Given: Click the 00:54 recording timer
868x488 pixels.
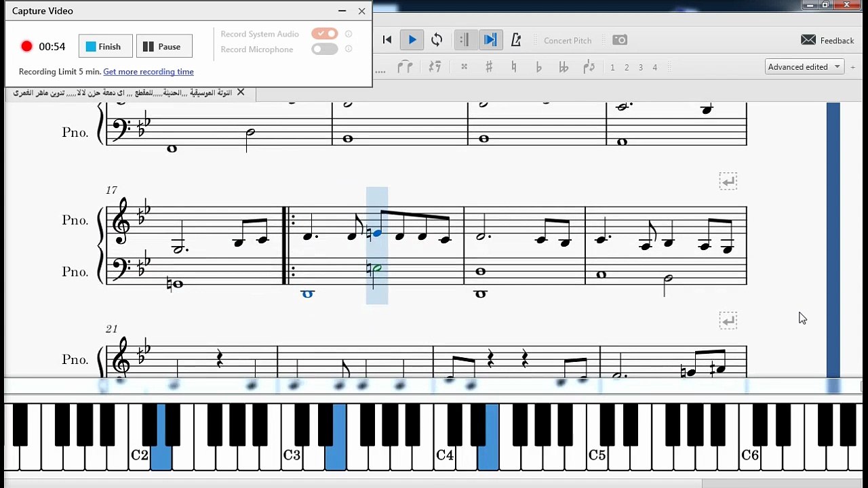Looking at the screenshot, I should tap(52, 47).
